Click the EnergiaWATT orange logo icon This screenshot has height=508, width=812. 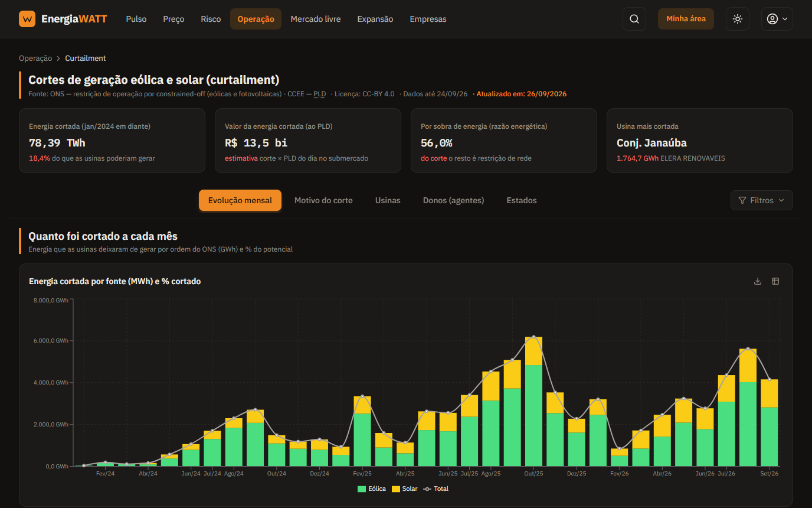(27, 19)
